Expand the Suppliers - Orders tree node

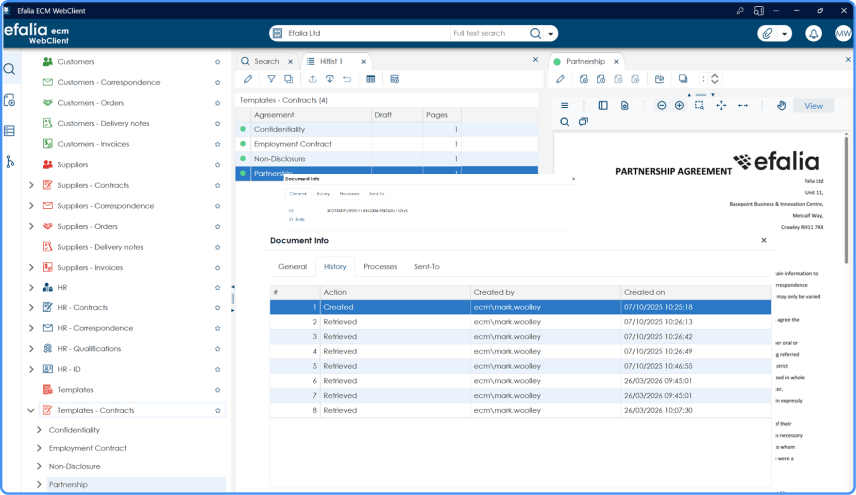coord(31,226)
